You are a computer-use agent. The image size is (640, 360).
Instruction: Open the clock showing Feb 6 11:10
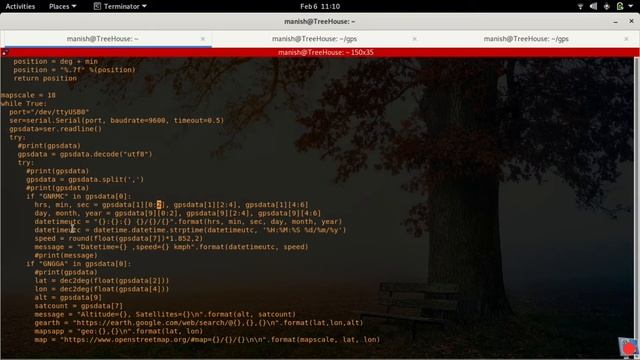(320, 6)
